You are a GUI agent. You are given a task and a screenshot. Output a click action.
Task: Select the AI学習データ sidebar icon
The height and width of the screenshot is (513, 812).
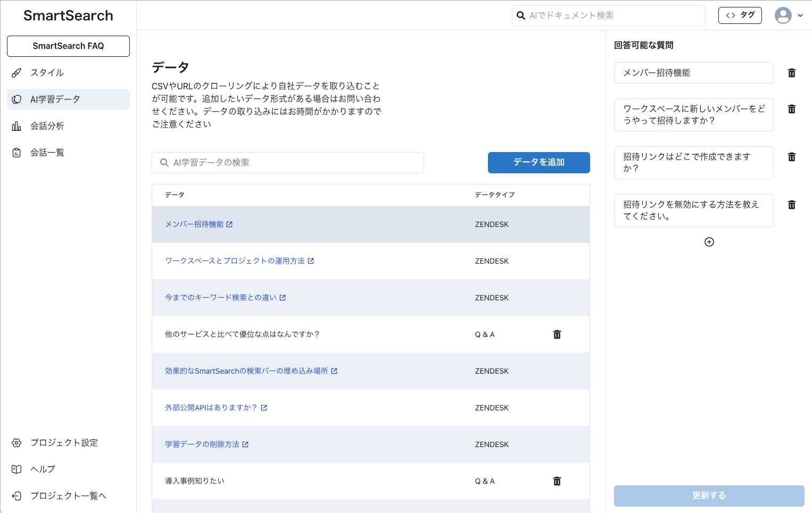tap(16, 99)
